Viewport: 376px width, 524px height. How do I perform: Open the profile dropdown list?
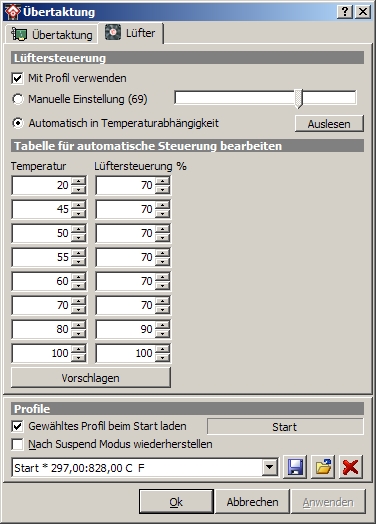coord(269,467)
